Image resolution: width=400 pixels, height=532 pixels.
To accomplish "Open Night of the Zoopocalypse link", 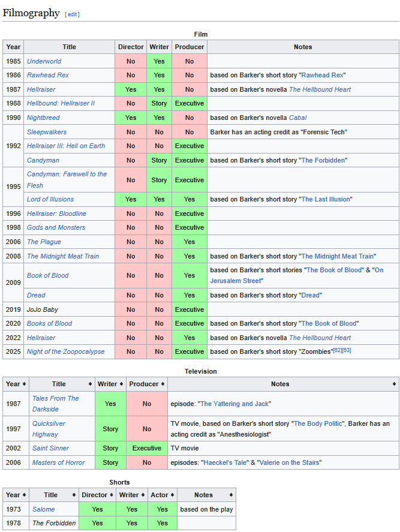I will pyautogui.click(x=65, y=352).
